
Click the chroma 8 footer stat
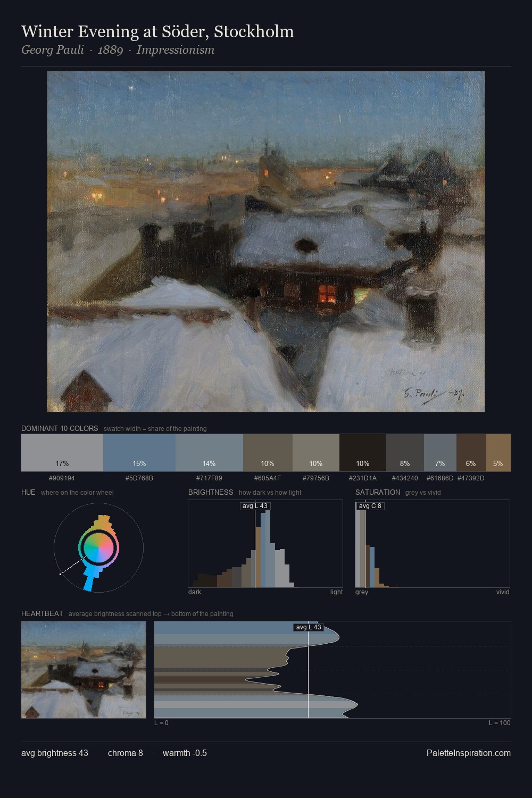(126, 753)
